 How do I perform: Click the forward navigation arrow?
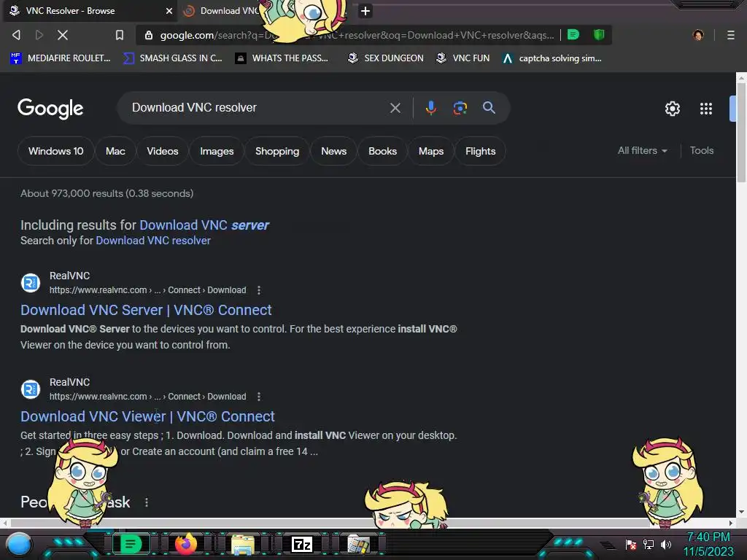tap(39, 35)
